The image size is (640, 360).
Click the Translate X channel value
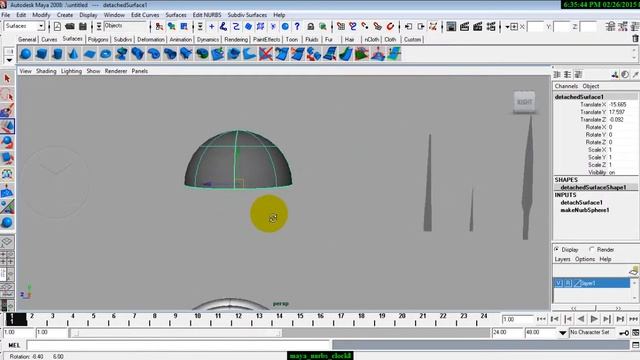[618, 104]
